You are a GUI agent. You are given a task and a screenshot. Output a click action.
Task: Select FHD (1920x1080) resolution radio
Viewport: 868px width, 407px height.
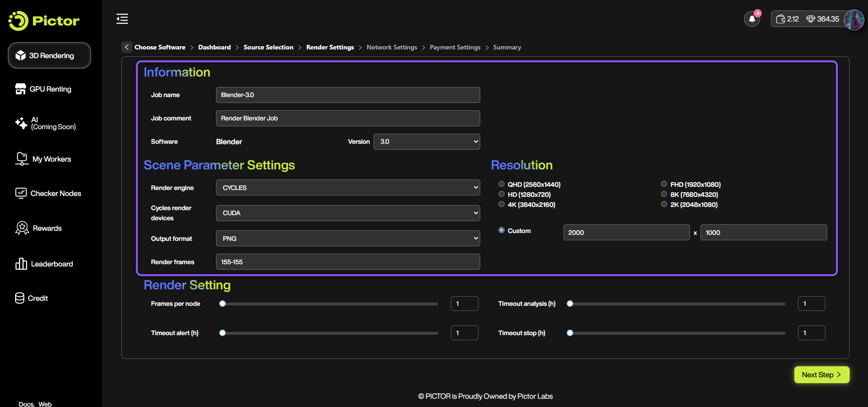coord(664,184)
